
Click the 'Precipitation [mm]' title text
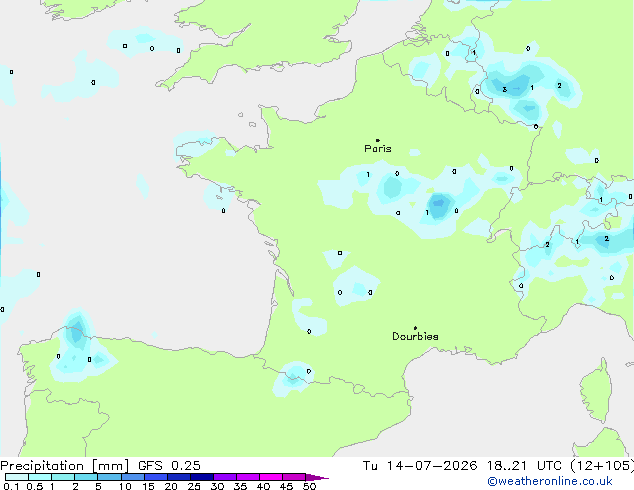[x=64, y=466]
